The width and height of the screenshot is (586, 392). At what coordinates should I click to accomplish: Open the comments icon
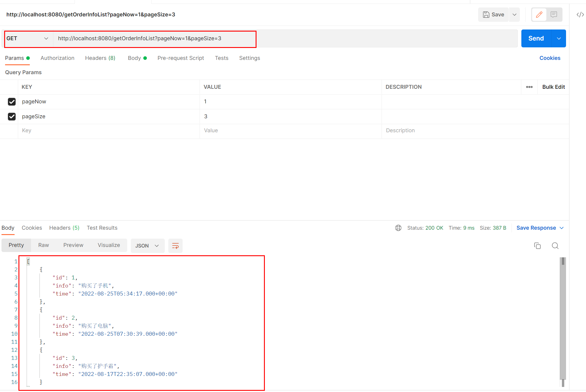tap(554, 15)
